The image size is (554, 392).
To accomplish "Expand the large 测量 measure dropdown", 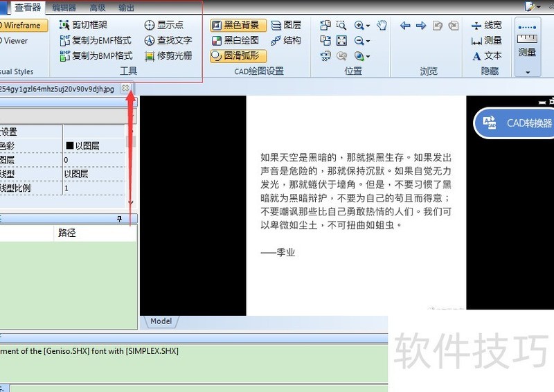I will 528,71.
